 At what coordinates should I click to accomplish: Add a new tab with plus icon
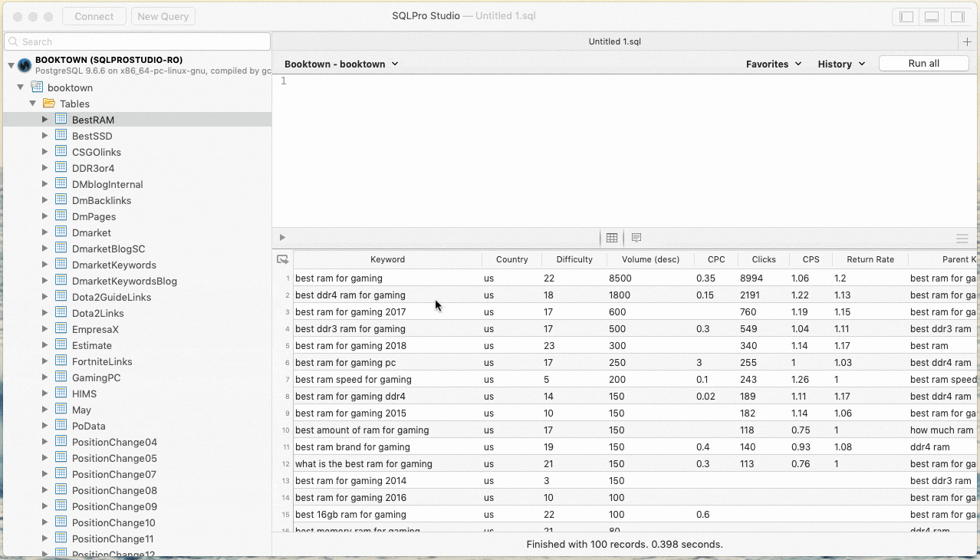click(x=968, y=41)
